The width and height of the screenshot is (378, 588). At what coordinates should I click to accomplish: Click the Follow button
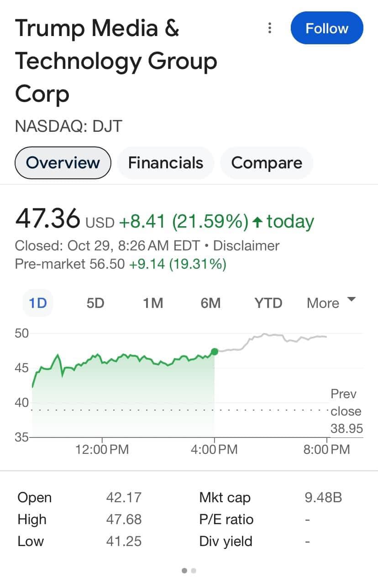click(x=326, y=28)
